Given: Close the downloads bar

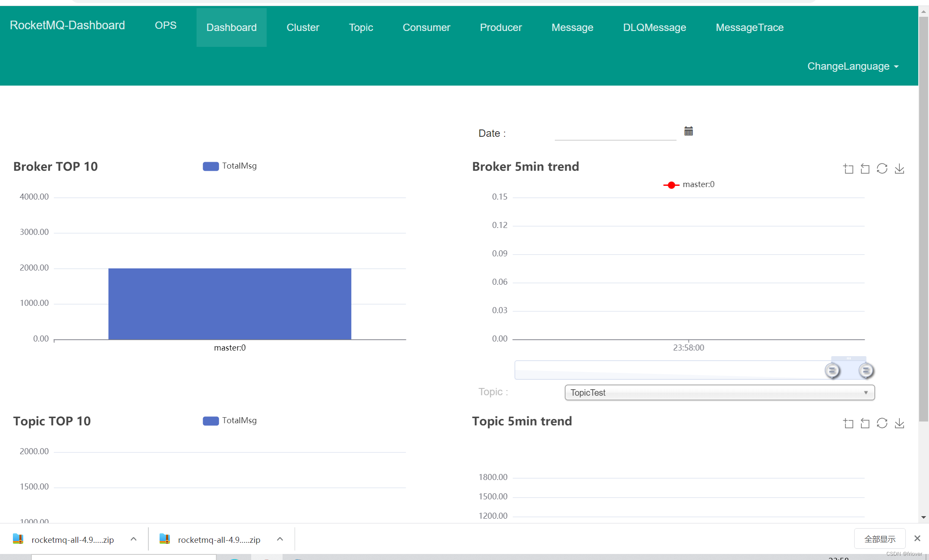Looking at the screenshot, I should point(917,538).
